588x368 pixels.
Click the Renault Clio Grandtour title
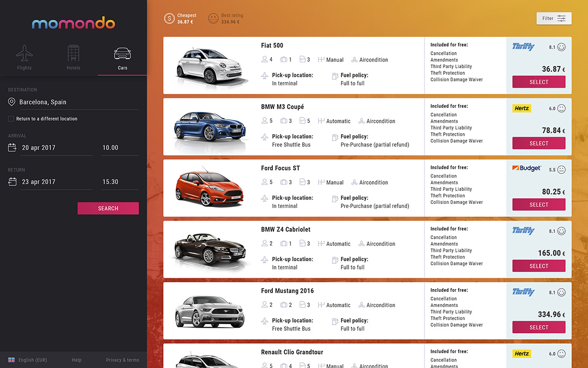click(x=292, y=352)
